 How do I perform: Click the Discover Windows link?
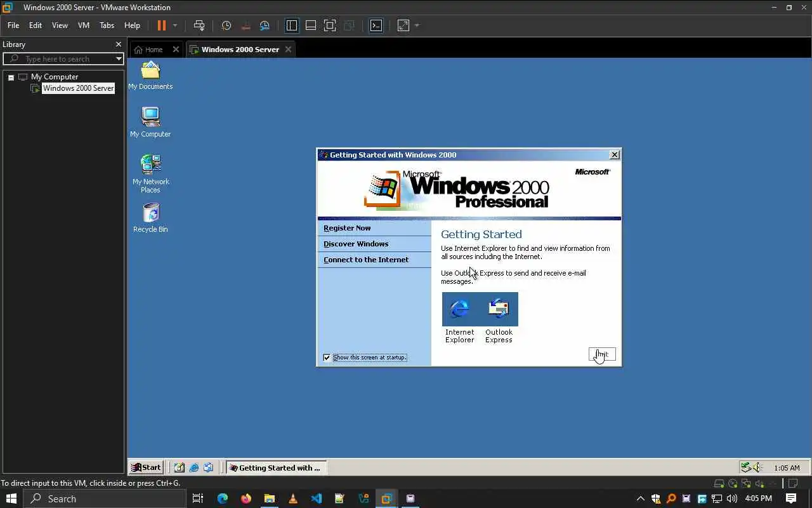356,244
